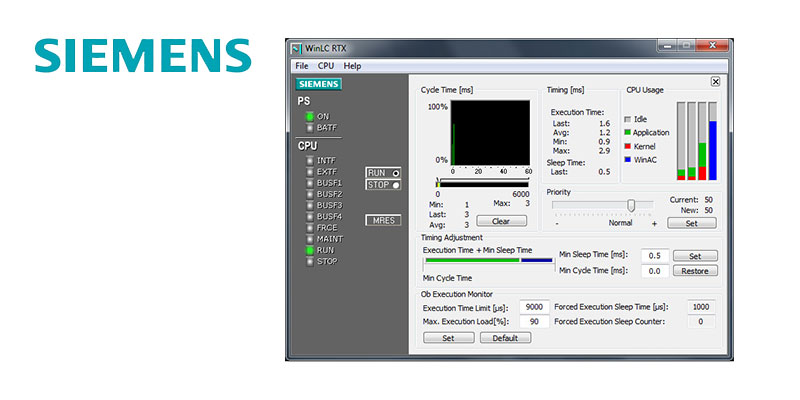Open the CPU menu
The width and height of the screenshot is (800, 400).
pyautogui.click(x=326, y=65)
